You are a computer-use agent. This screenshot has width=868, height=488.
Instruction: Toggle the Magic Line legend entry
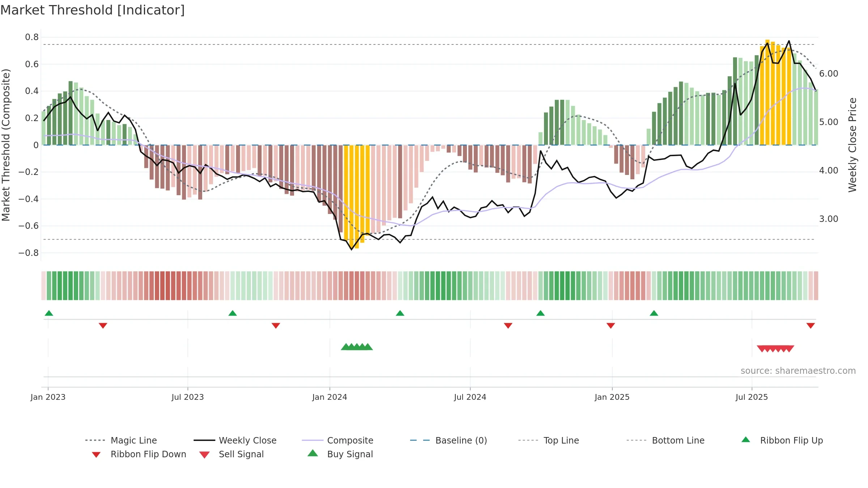click(x=121, y=440)
